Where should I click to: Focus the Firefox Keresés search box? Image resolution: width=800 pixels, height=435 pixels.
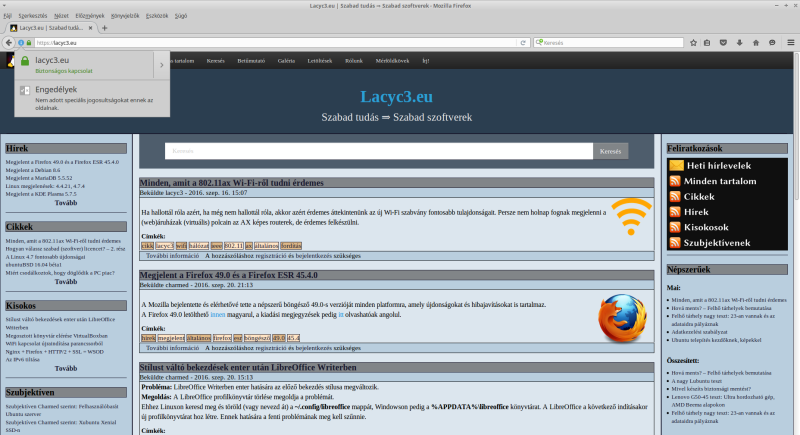(608, 43)
